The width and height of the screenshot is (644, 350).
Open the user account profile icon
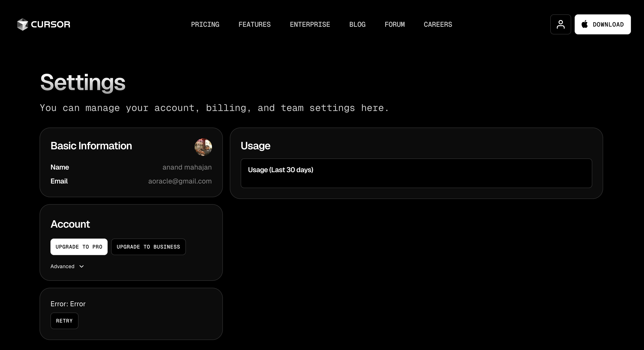pyautogui.click(x=560, y=24)
